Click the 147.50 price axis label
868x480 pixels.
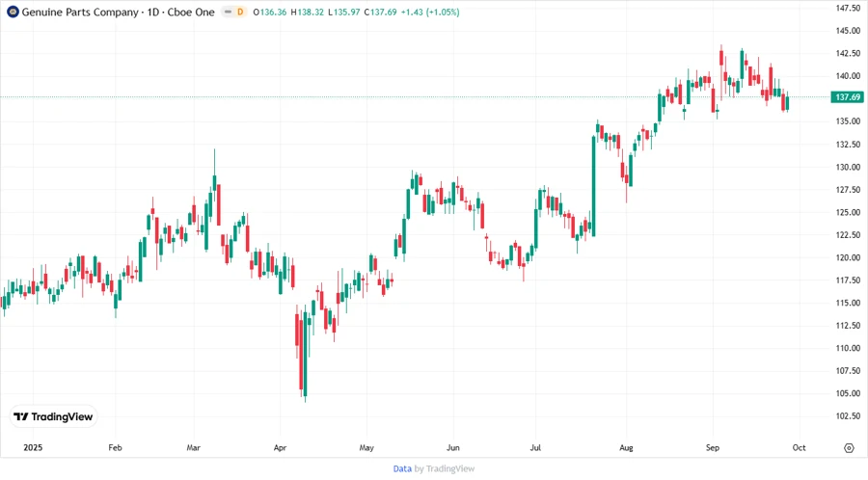pos(848,8)
